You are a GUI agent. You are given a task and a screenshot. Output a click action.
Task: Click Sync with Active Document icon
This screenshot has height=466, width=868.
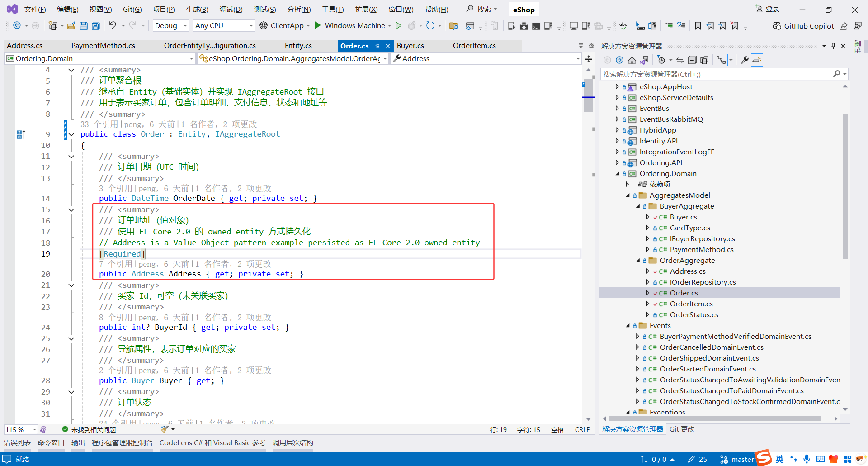(680, 60)
